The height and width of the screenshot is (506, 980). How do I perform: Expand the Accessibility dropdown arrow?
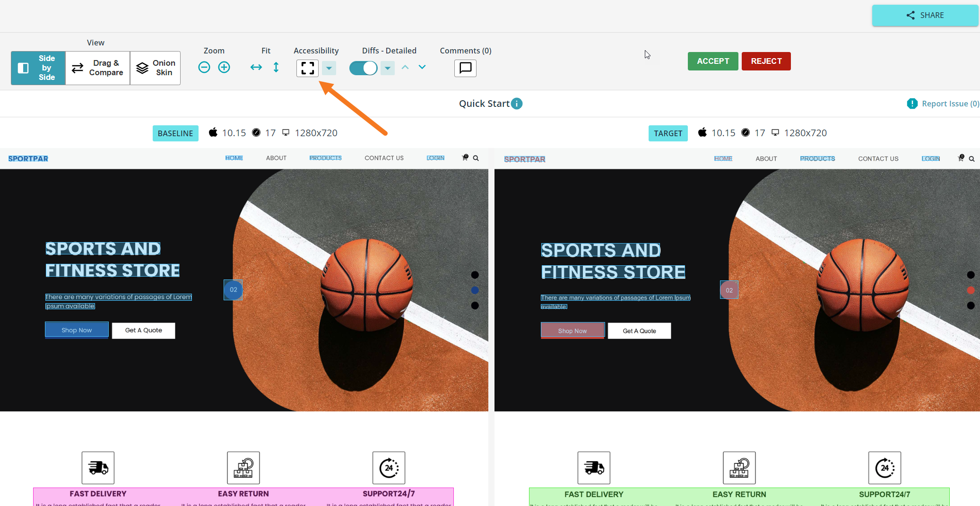pyautogui.click(x=329, y=68)
